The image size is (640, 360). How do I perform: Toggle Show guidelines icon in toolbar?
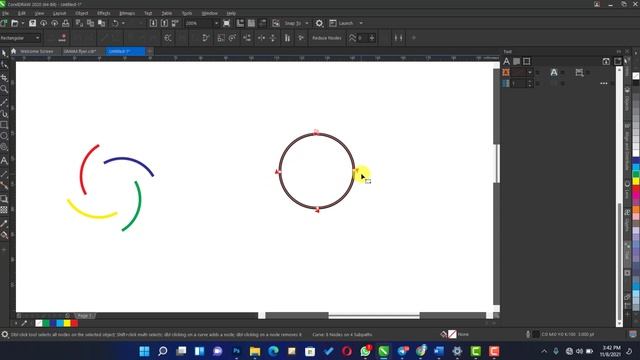point(262,23)
